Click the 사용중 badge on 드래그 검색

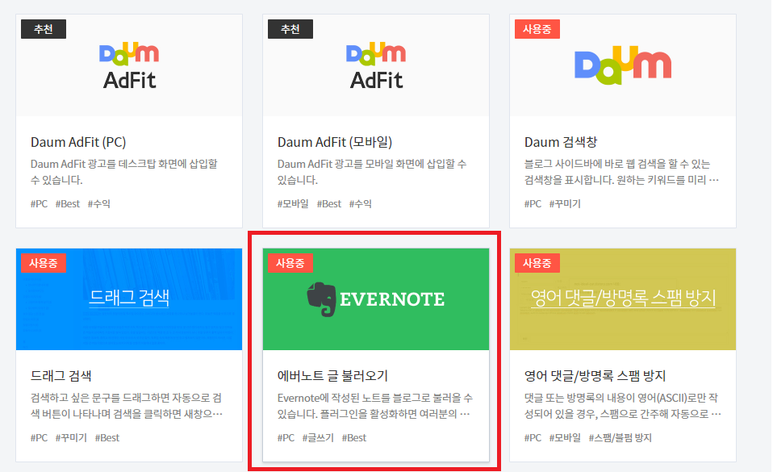click(43, 263)
